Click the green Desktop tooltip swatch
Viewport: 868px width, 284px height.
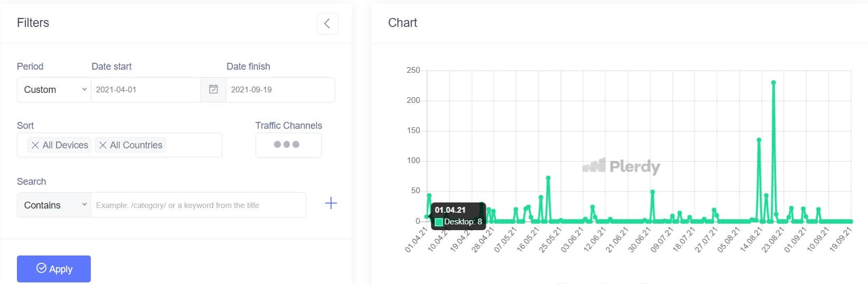(x=439, y=222)
